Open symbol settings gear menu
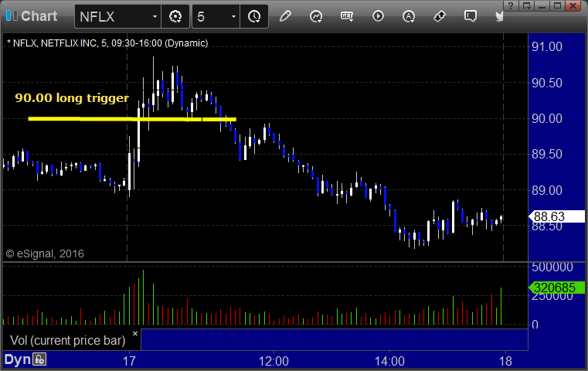588x371 pixels. coord(175,16)
